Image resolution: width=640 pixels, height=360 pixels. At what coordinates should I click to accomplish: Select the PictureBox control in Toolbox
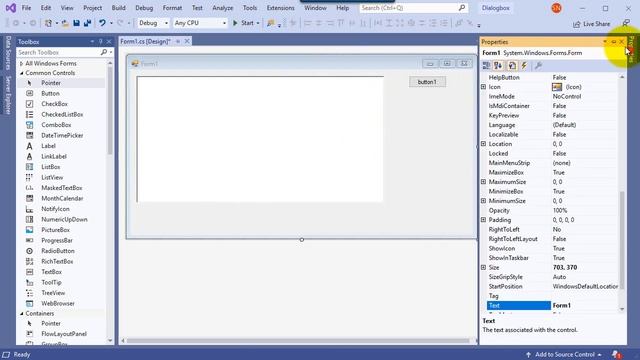point(55,230)
